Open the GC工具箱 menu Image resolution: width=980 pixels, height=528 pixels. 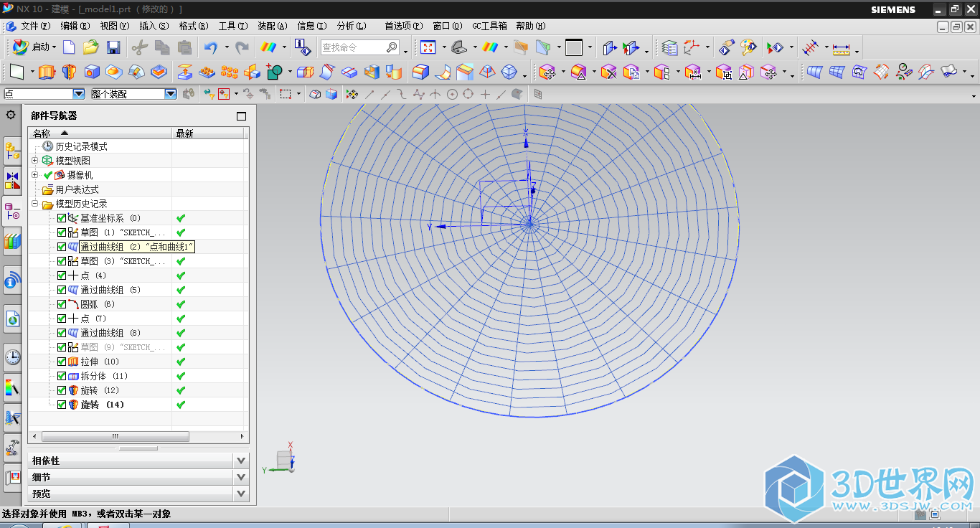pos(489,26)
